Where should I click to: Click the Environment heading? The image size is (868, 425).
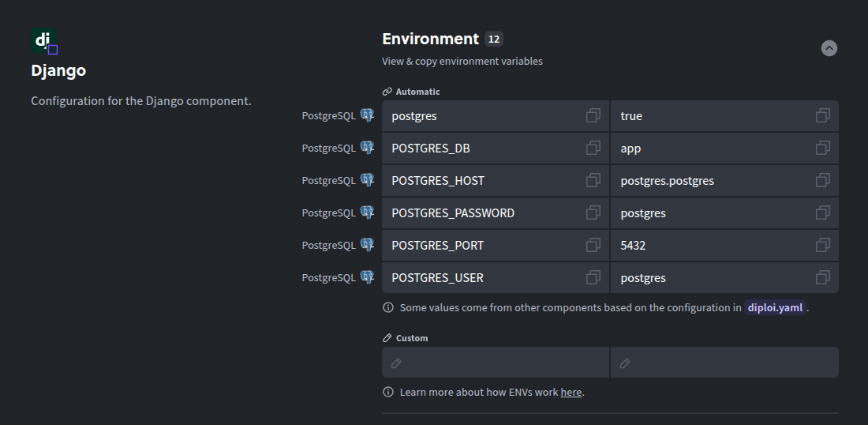431,39
